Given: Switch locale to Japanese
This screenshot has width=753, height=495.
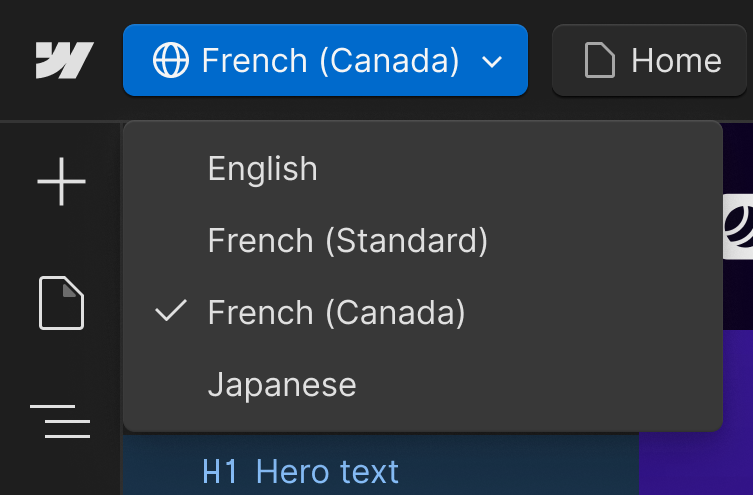Looking at the screenshot, I should pos(281,385).
